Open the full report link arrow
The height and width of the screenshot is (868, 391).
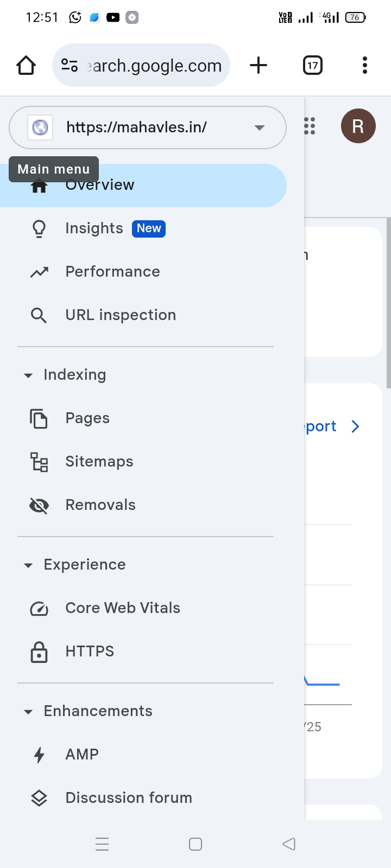355,426
